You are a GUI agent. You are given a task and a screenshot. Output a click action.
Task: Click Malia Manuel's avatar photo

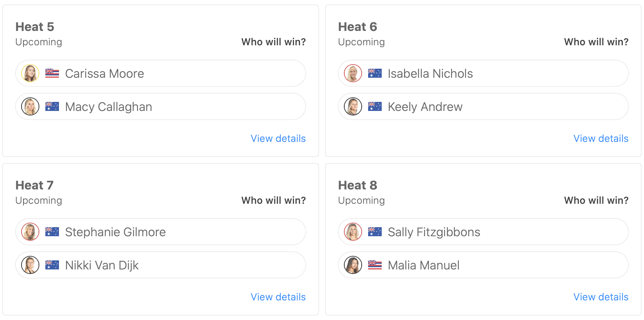[x=353, y=265]
